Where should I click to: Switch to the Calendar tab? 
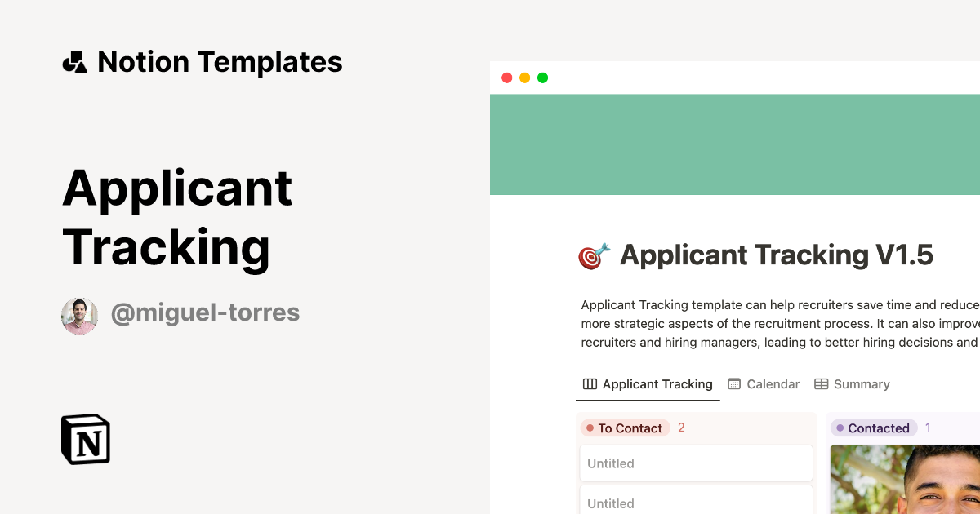[x=772, y=383]
